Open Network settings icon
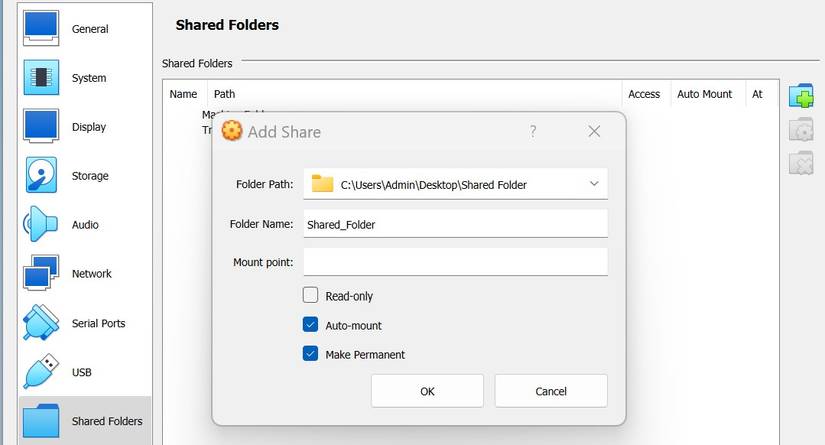The height and width of the screenshot is (445, 825). pyautogui.click(x=41, y=273)
